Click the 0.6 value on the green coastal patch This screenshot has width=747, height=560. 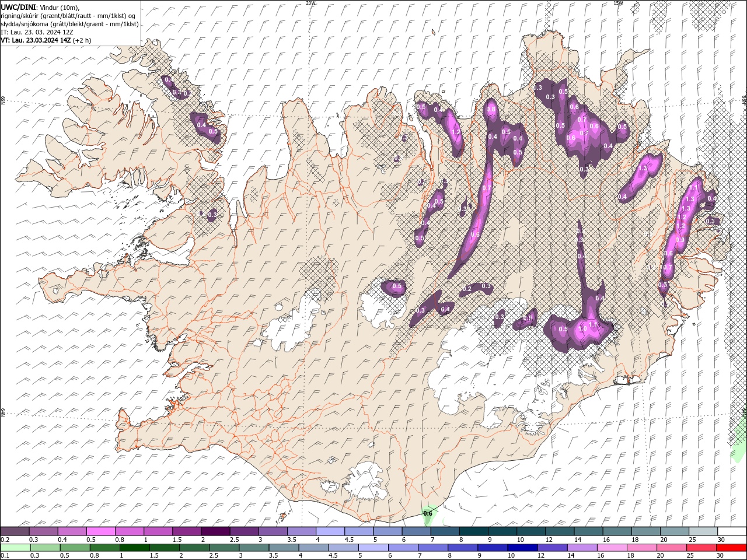428,513
